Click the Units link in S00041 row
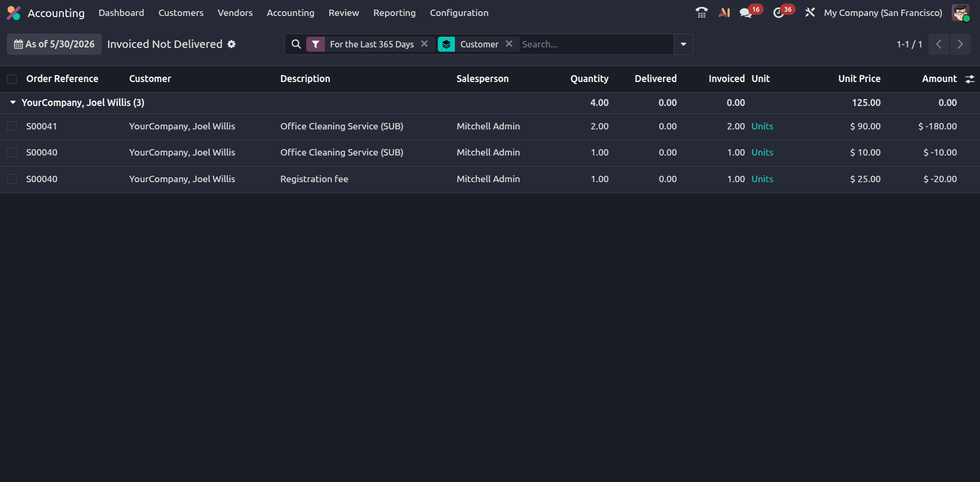 762,126
